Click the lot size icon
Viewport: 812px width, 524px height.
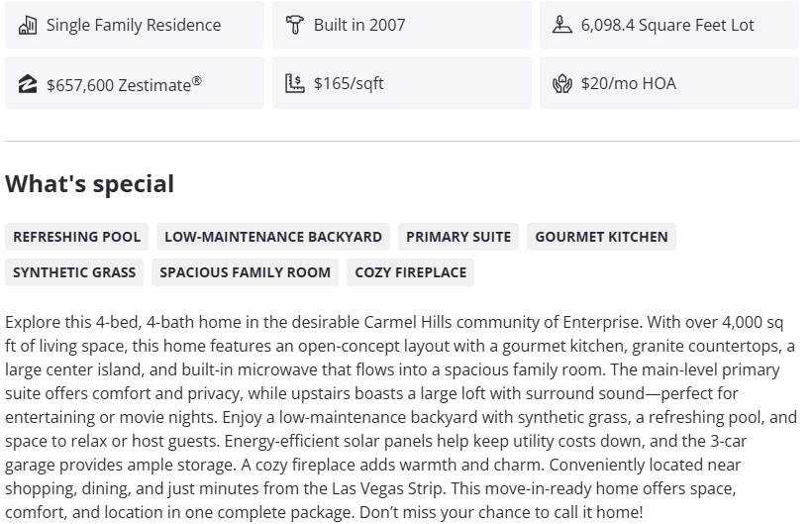tap(562, 25)
